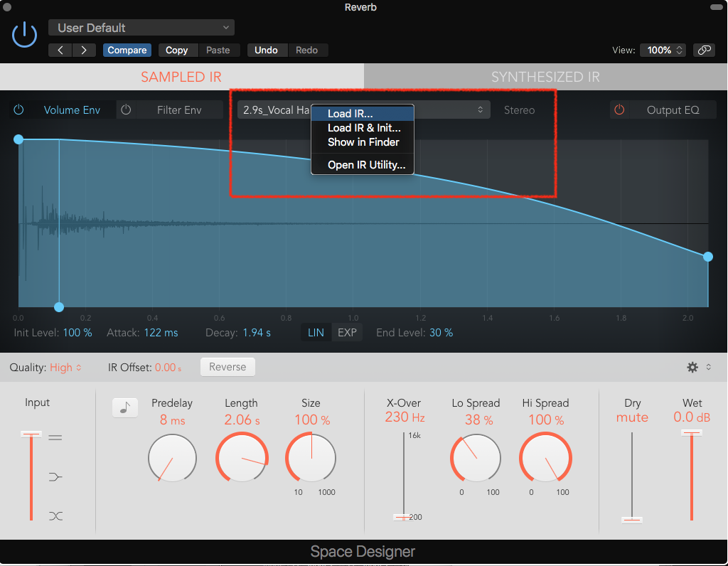Toggle Volume Env power icon
Viewport: 728px width, 566px height.
tap(18, 110)
